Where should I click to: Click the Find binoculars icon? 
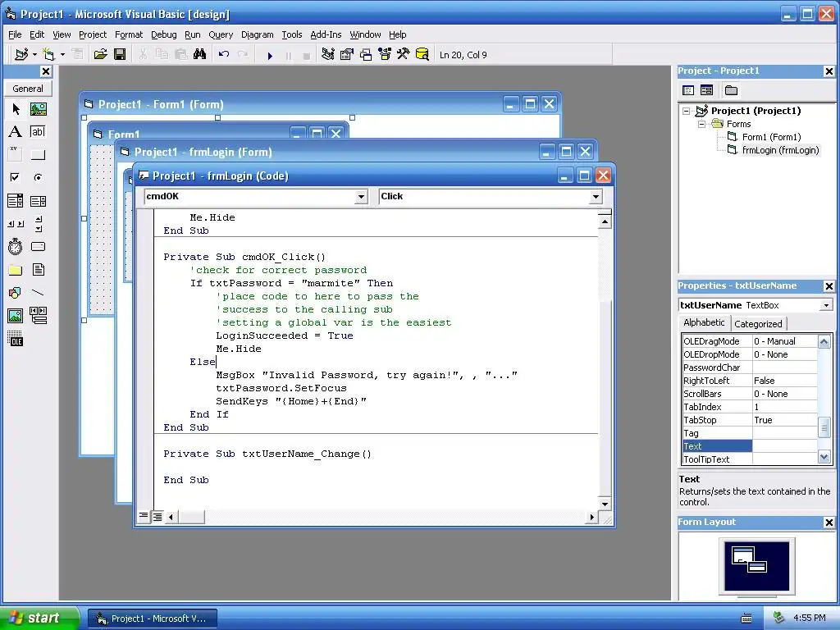tap(200, 55)
